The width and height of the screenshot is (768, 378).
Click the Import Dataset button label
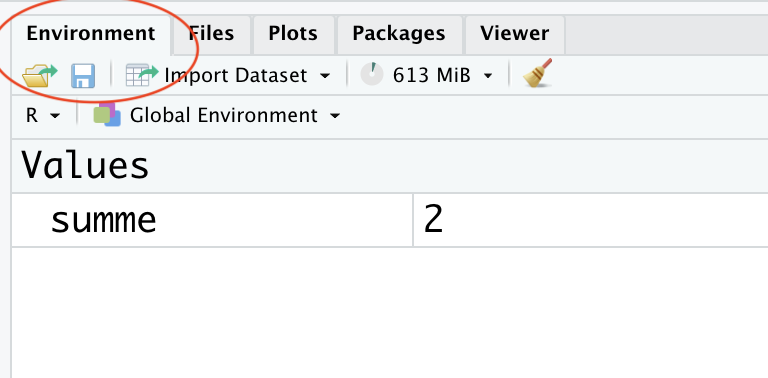tap(236, 75)
